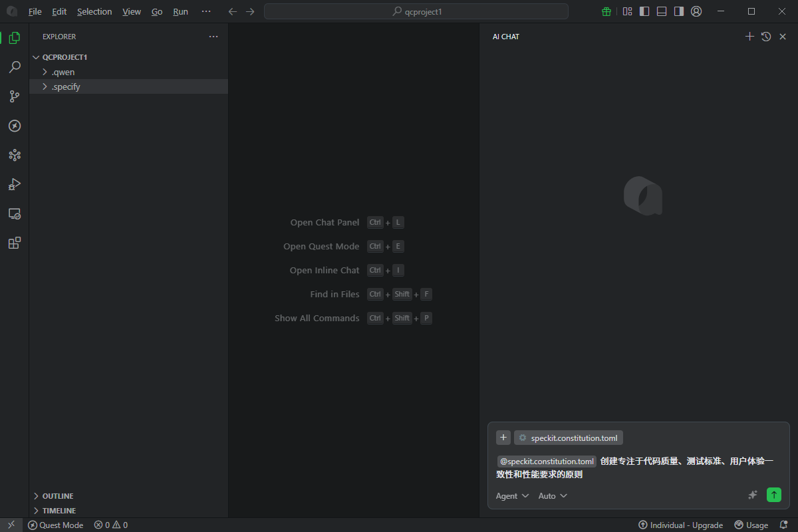
Task: Open the Agent mode dropdown
Action: pyautogui.click(x=512, y=496)
